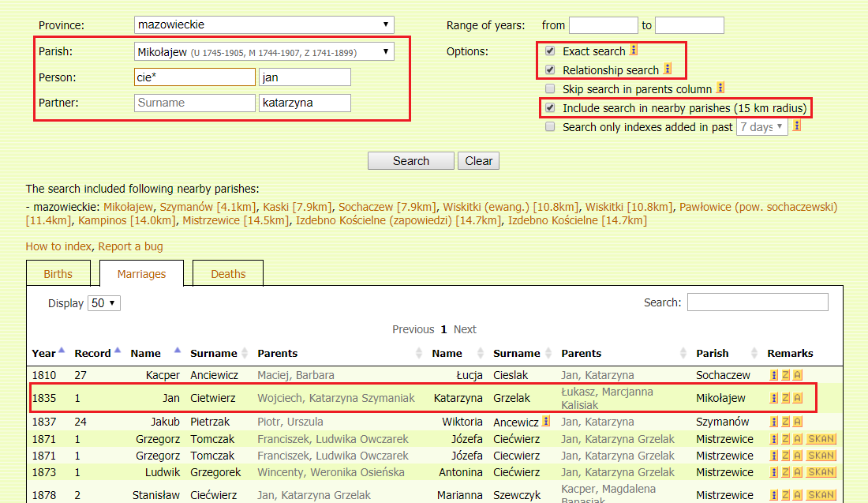Enable Skip search in parents column
Viewport: 868px width, 503px height.
(550, 89)
